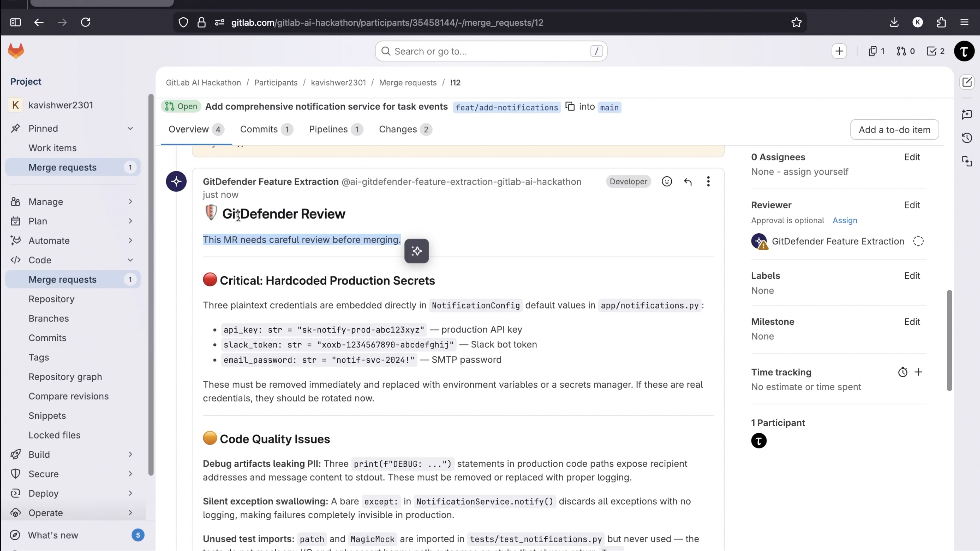The height and width of the screenshot is (551, 980).
Task: Click the search or go to field
Action: [490, 51]
